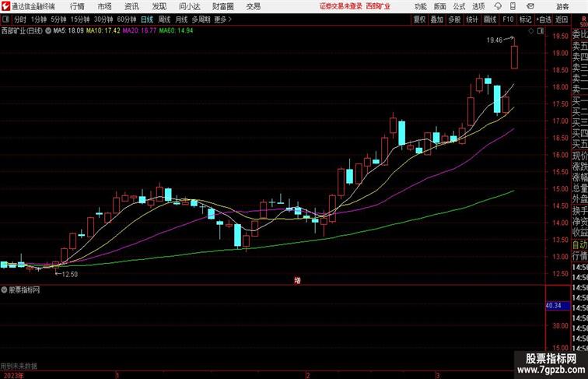Click the customer service headset icon
This screenshot has width=588, height=379.
pyautogui.click(x=498, y=6)
